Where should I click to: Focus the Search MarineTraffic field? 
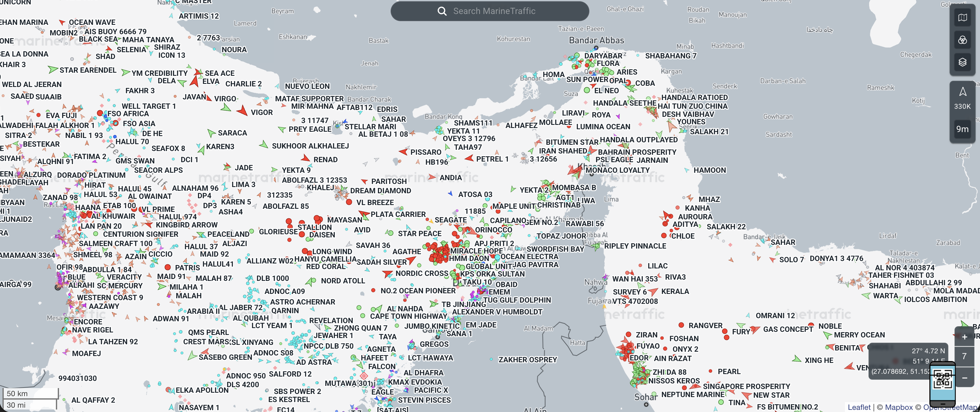[490, 11]
